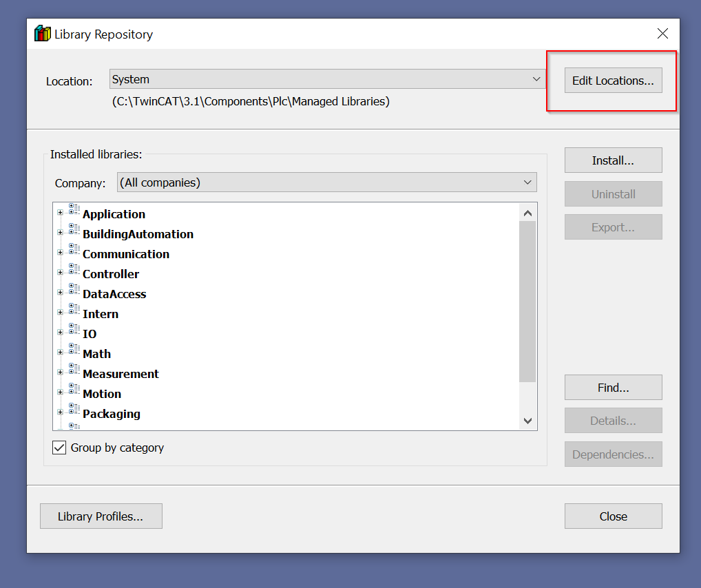Open the Location dropdown showing System
Viewport: 701px width, 588px height.
328,79
